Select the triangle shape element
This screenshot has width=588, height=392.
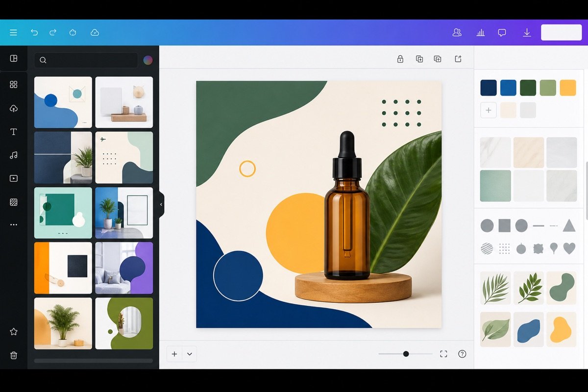(569, 225)
